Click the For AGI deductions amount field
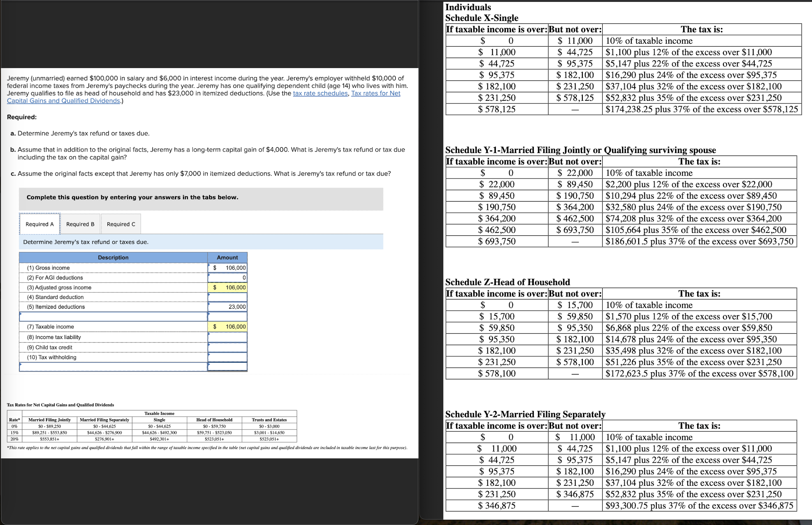The image size is (812, 525). tap(227, 277)
